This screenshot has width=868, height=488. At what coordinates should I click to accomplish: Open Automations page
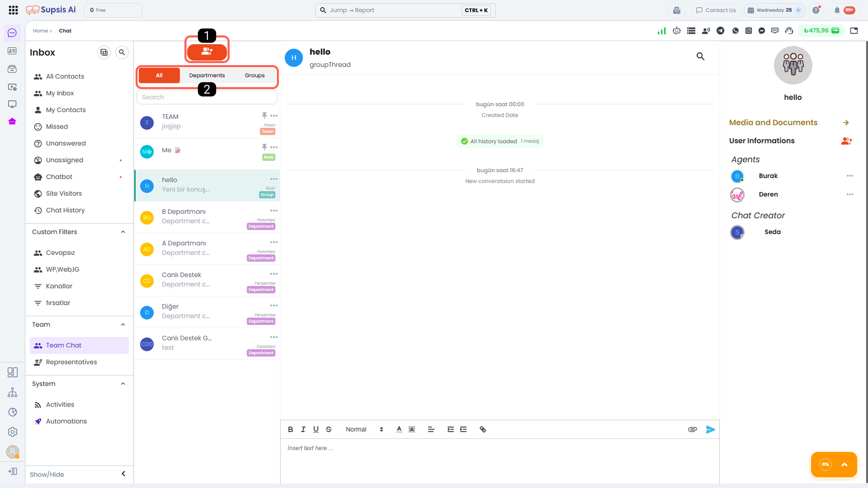79,421
